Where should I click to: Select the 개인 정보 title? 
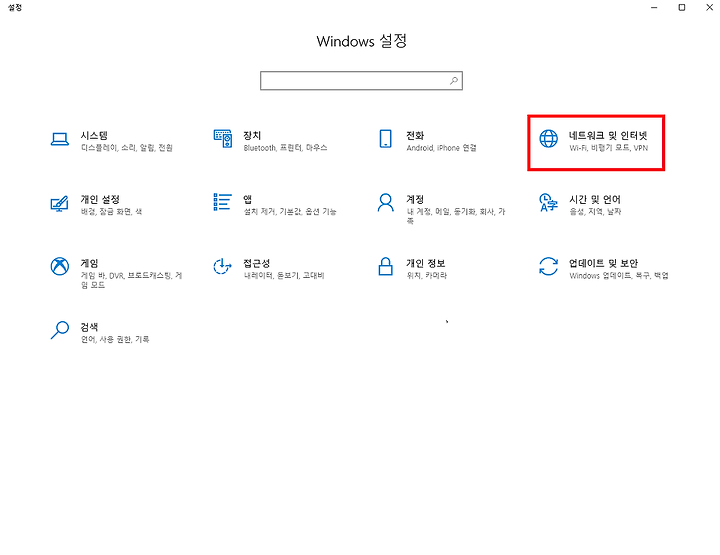pos(426,263)
